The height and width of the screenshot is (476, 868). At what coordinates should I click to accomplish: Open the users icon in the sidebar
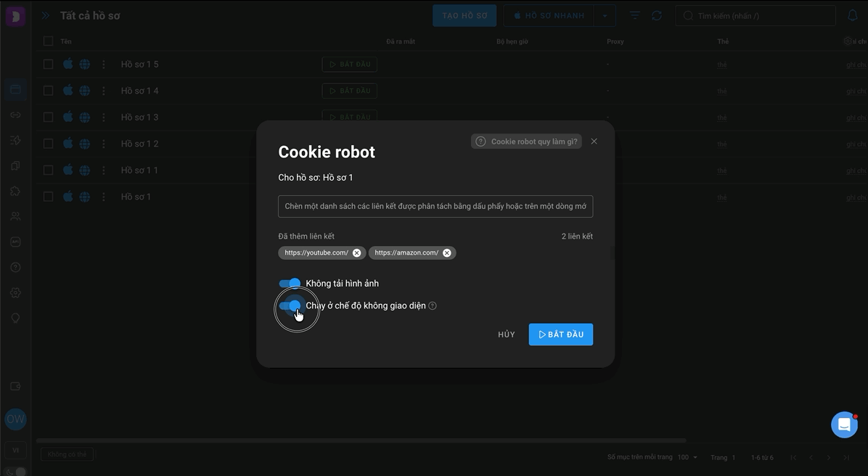tap(15, 216)
